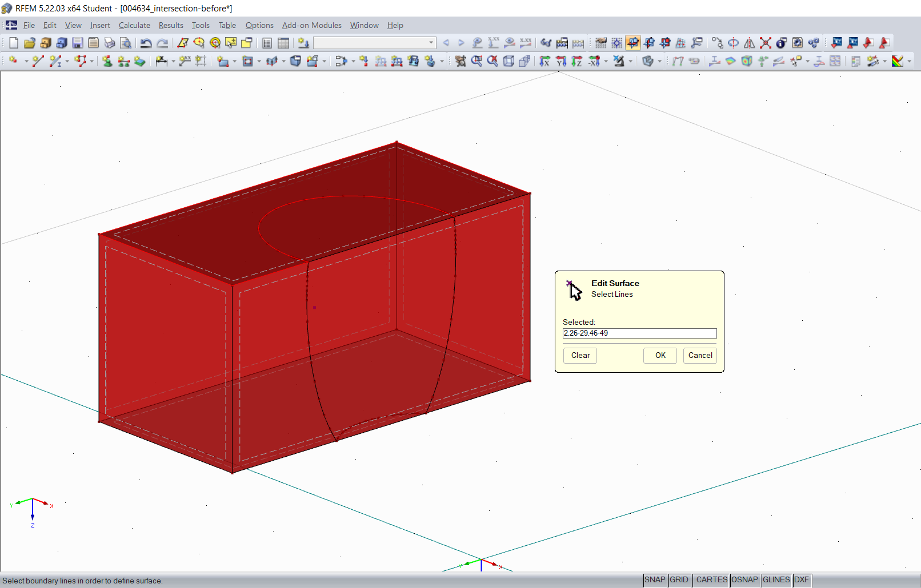Click Clear in Edit Surface dialog
The height and width of the screenshot is (588, 921).
coord(580,356)
